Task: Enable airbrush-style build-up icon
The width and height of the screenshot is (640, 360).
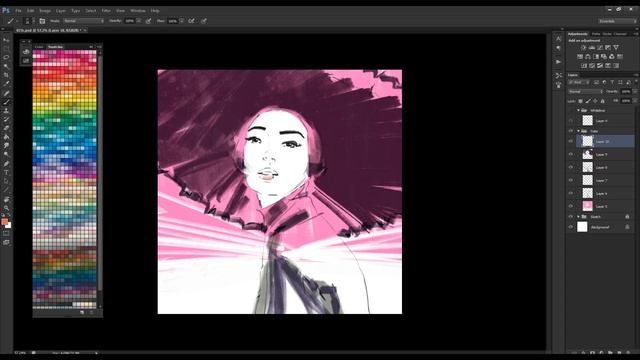Action: [191, 21]
